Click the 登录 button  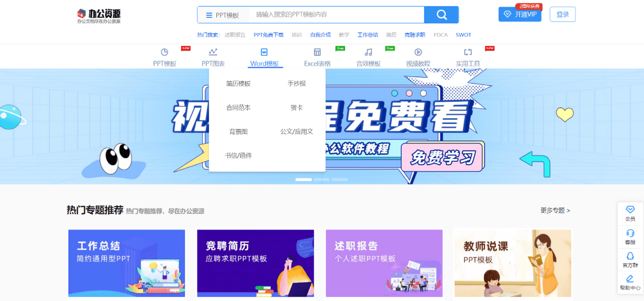pos(562,15)
